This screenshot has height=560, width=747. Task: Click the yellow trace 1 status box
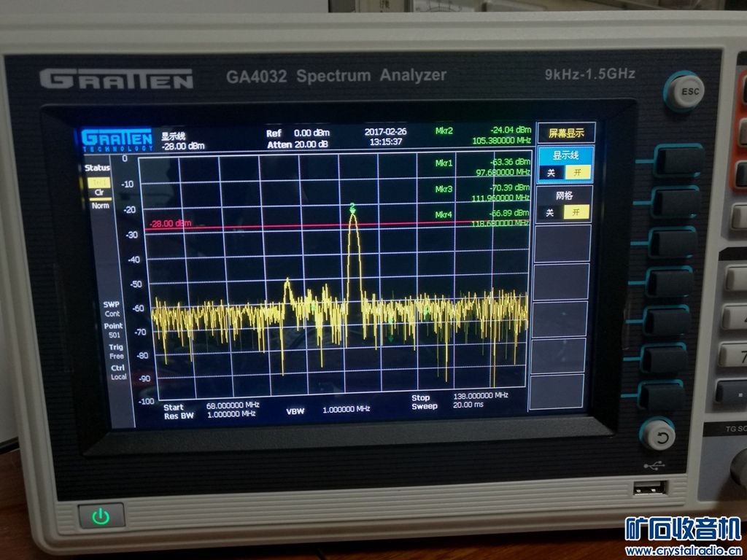pyautogui.click(x=98, y=182)
